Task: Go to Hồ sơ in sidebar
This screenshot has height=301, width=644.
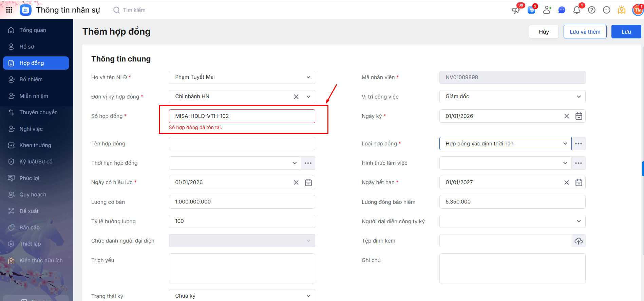Action: coord(27,47)
